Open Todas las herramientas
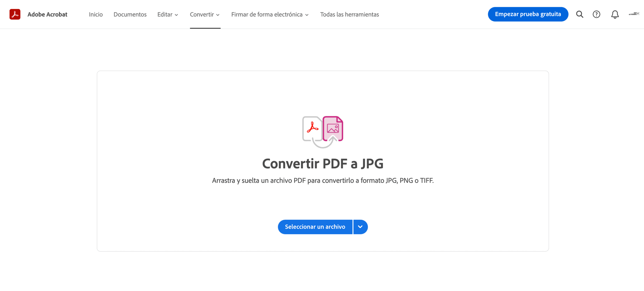 (x=350, y=14)
